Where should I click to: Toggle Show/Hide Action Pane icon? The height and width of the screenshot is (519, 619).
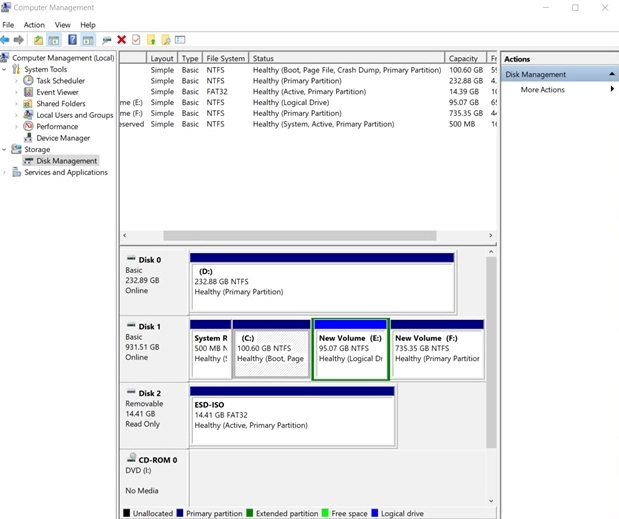click(x=88, y=40)
